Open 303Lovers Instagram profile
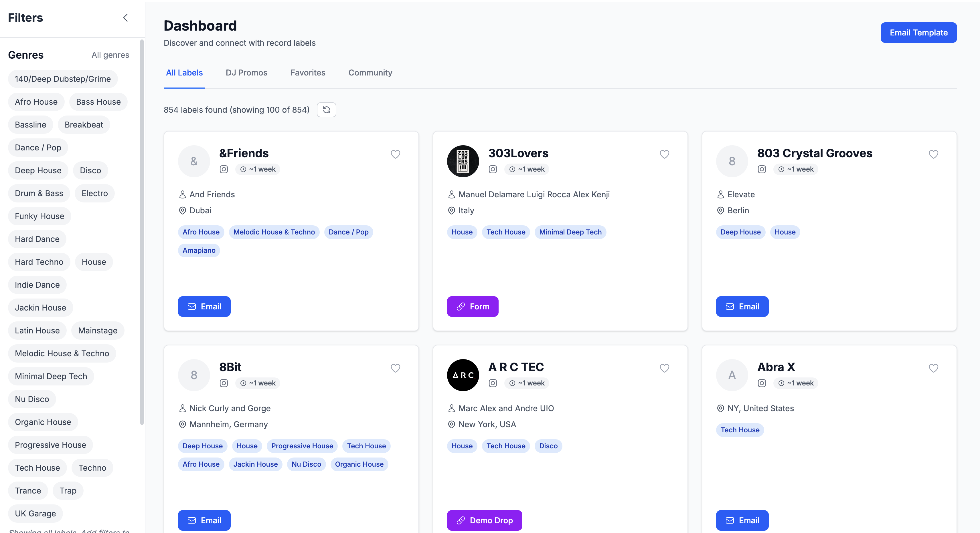 [493, 169]
